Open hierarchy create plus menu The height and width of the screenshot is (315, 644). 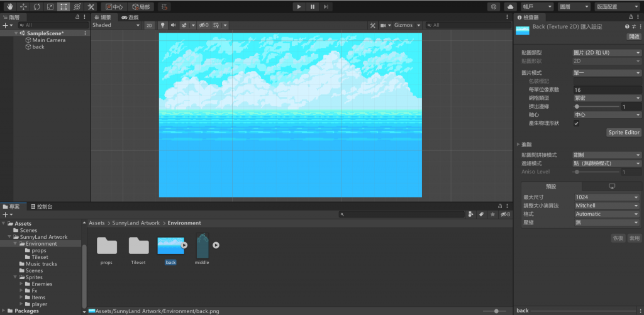[x=8, y=25]
